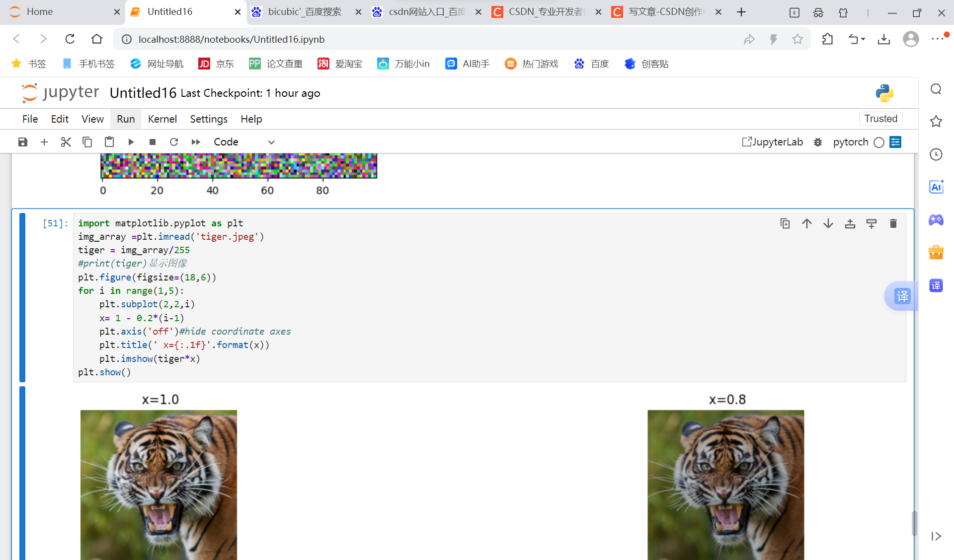Viewport: 954px width, 560px height.
Task: Interrupt the kernel with the stop icon
Action: [153, 142]
